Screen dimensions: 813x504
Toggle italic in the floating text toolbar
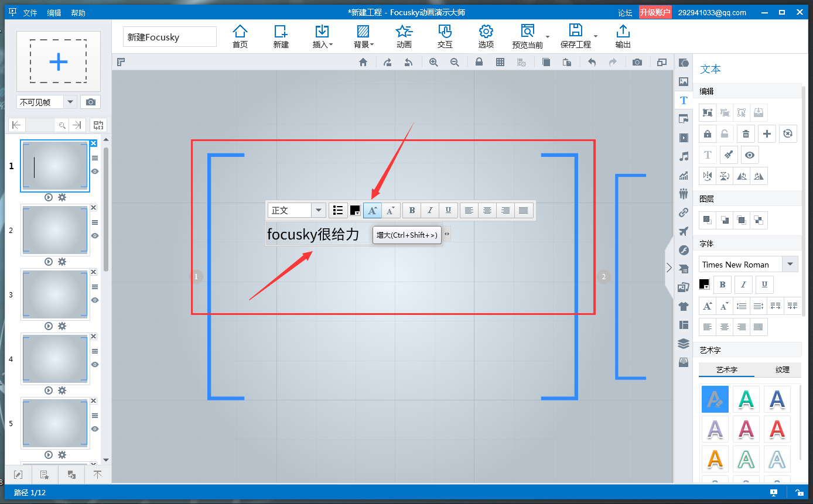[x=430, y=210]
